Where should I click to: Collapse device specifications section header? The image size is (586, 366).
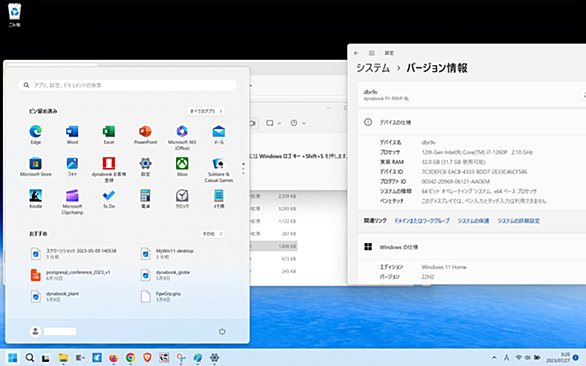point(472,122)
